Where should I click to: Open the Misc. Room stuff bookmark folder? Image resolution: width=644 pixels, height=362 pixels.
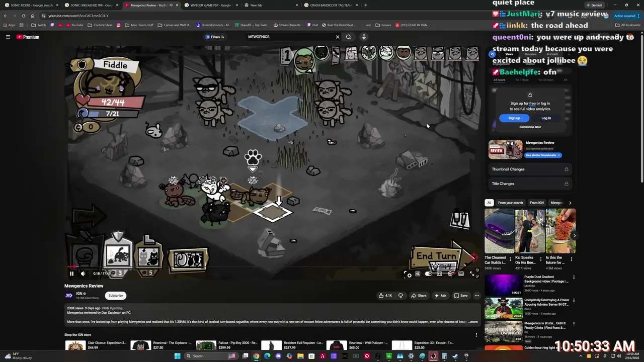pos(139,25)
